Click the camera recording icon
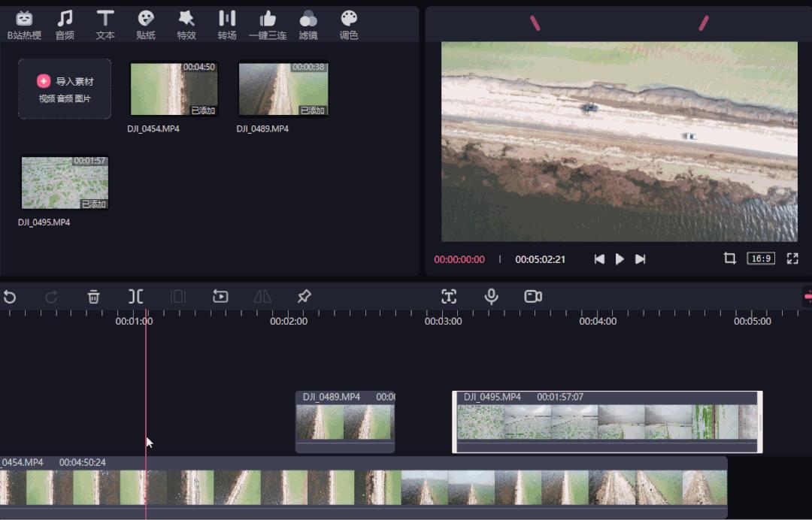 533,297
